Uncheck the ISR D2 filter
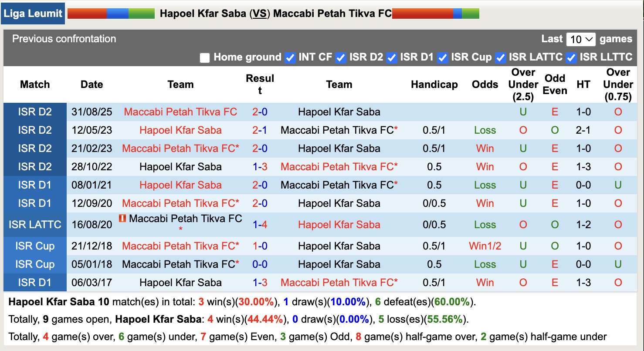This screenshot has height=351, width=644. tap(341, 57)
